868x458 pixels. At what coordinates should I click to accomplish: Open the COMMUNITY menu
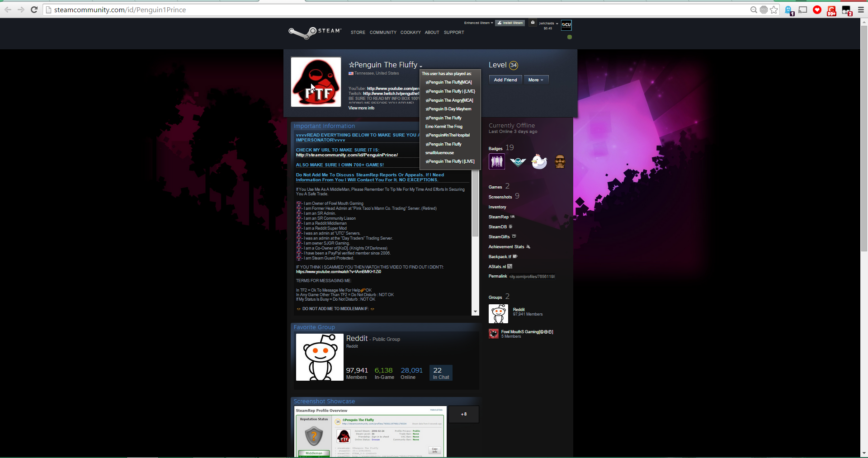[x=383, y=33]
